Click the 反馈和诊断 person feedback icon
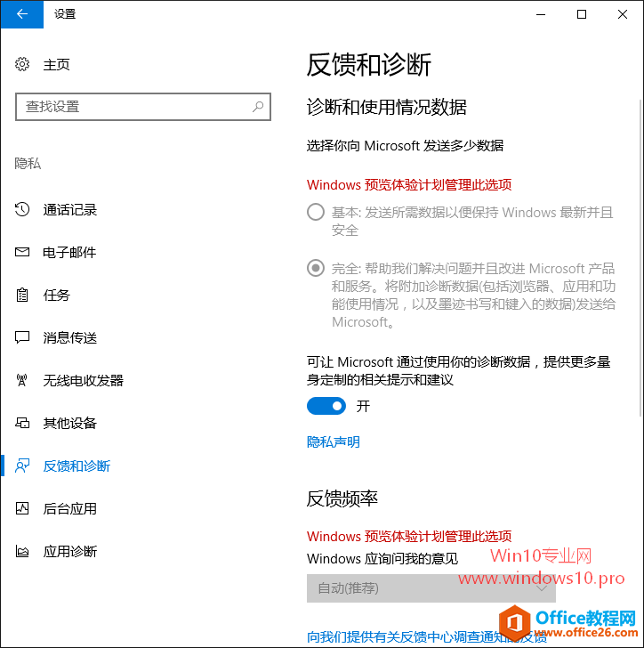 [x=22, y=466]
